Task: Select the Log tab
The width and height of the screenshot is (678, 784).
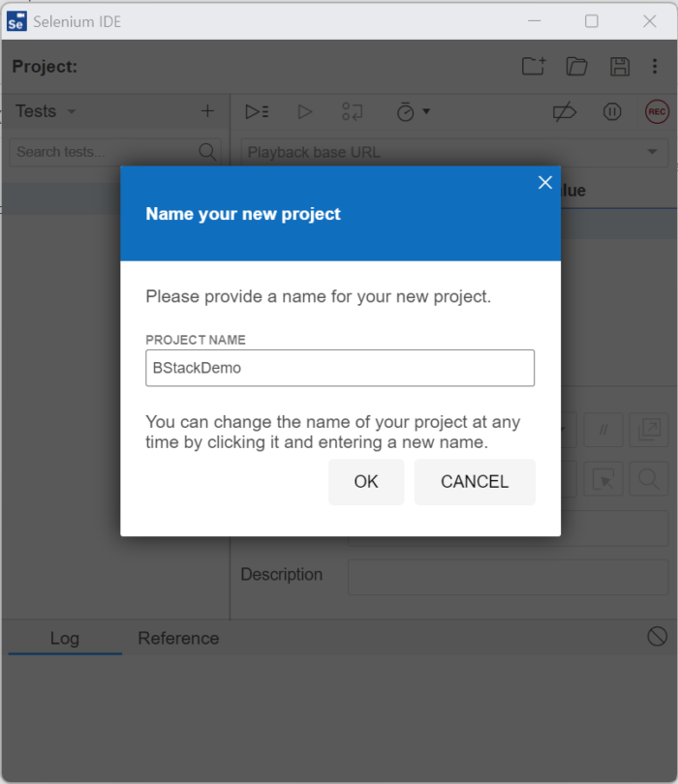Action: coord(65,638)
